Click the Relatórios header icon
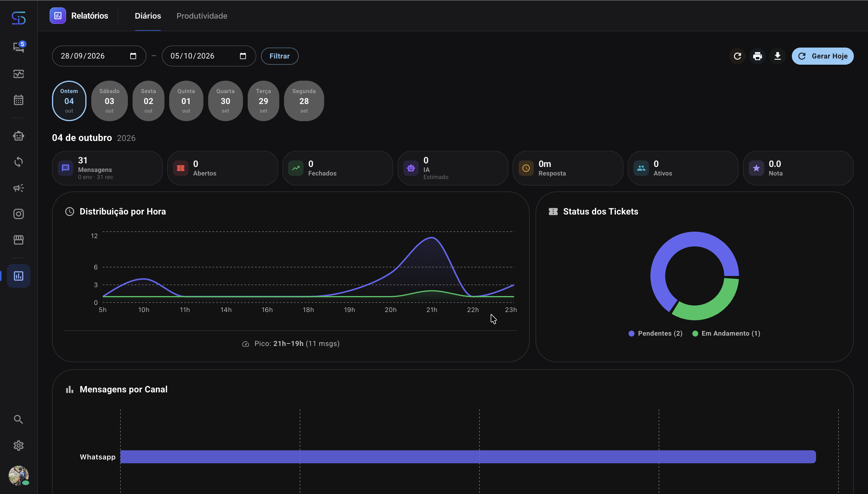This screenshot has width=868, height=494. click(58, 16)
